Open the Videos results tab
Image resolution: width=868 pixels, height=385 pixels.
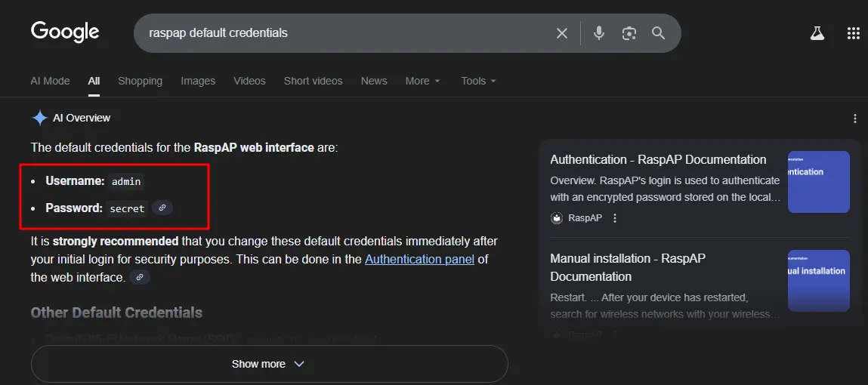point(249,81)
